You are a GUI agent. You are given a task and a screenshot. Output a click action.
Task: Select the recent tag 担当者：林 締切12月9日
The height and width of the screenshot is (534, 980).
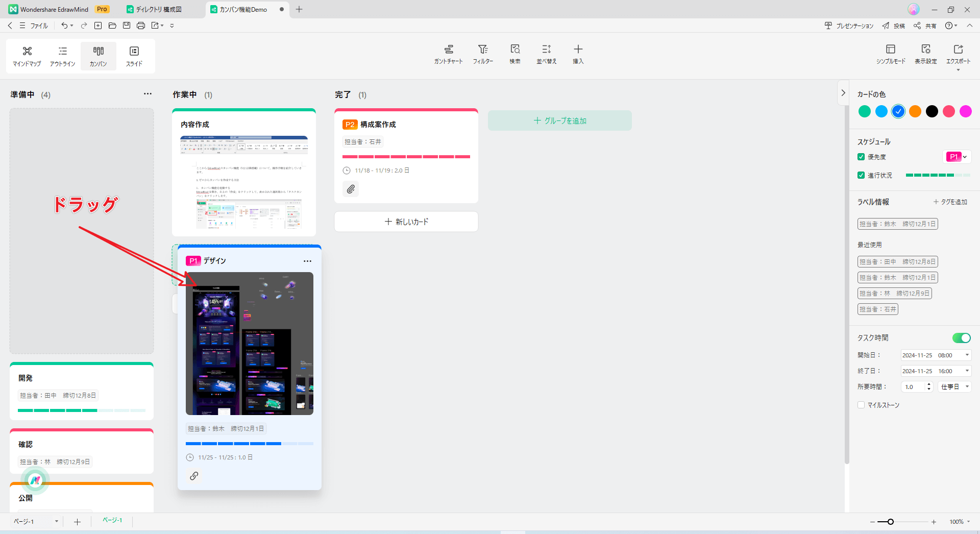coord(895,294)
